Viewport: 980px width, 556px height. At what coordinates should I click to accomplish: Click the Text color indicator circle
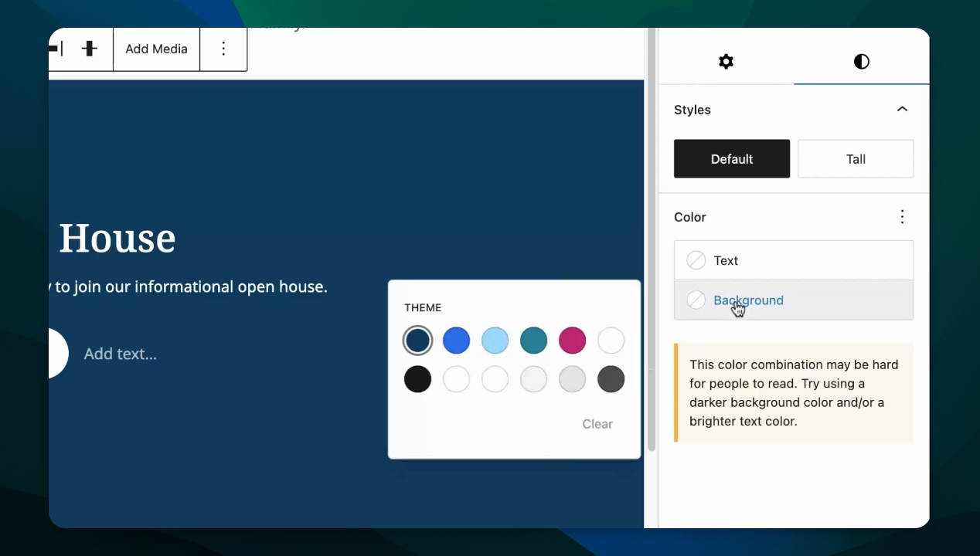click(696, 260)
